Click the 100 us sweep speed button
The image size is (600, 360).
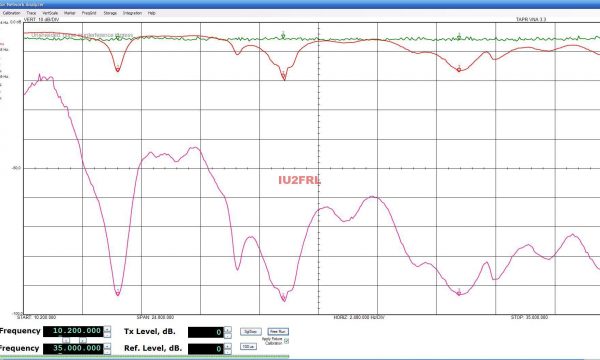pyautogui.click(x=248, y=347)
